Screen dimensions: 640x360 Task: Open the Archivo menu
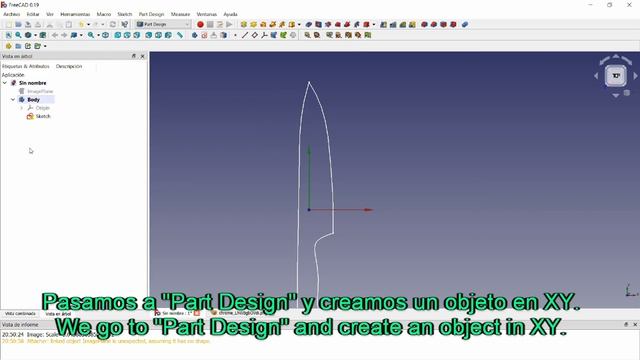[11, 14]
